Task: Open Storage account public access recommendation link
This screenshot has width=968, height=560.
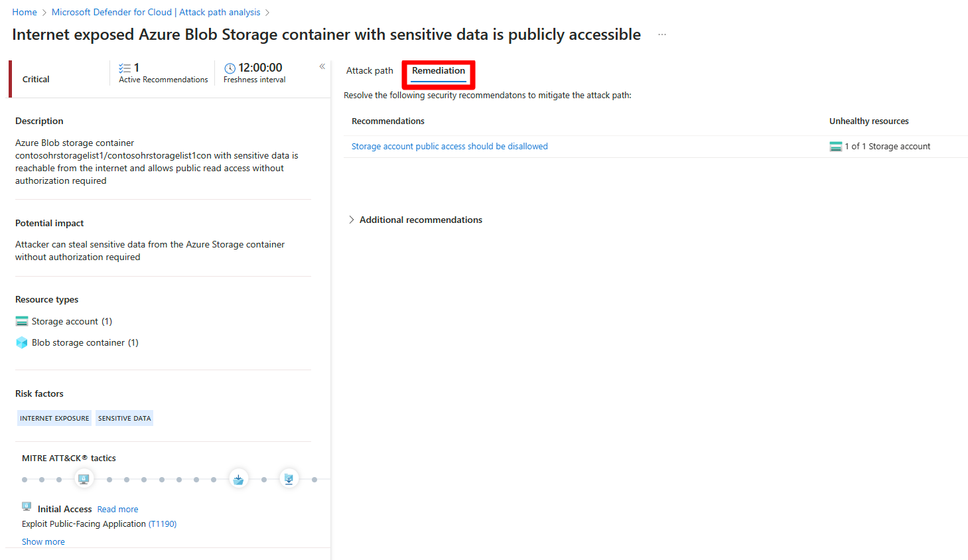Action: click(450, 147)
